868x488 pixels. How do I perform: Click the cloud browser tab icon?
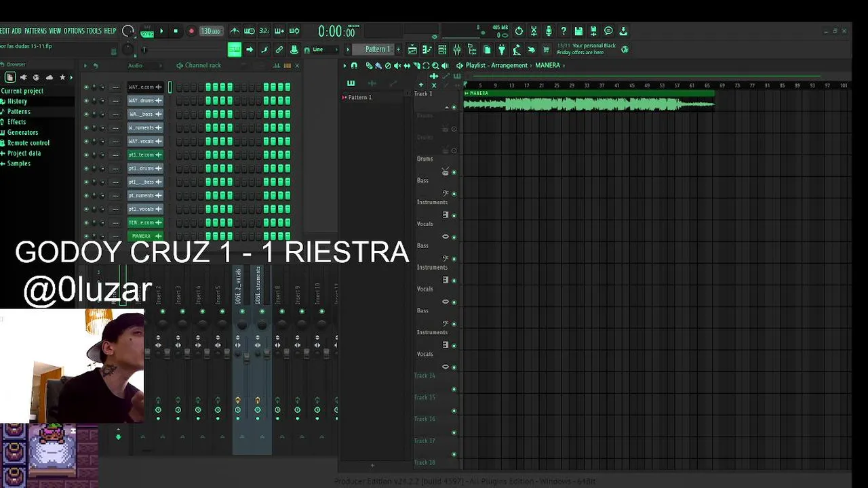[x=49, y=77]
